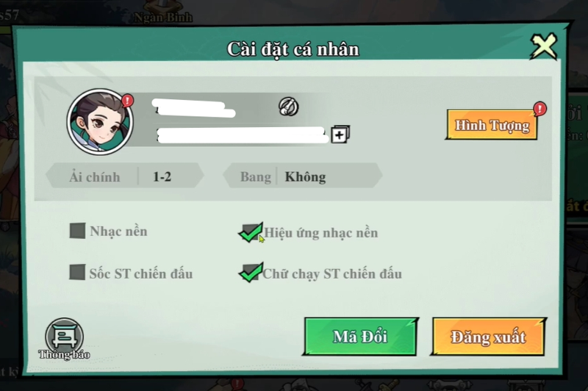Click the orange Đăng xuất button
The height and width of the screenshot is (391, 588).
[x=488, y=337]
